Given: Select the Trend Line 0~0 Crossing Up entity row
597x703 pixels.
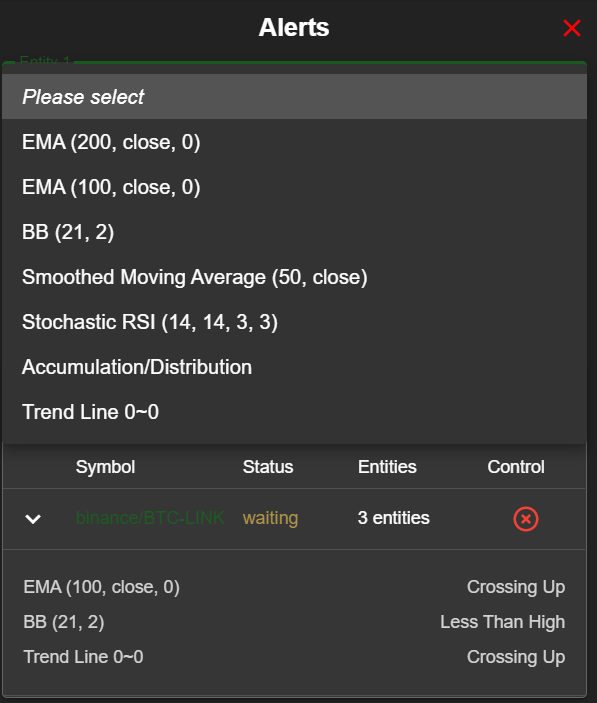Looking at the screenshot, I should [294, 657].
